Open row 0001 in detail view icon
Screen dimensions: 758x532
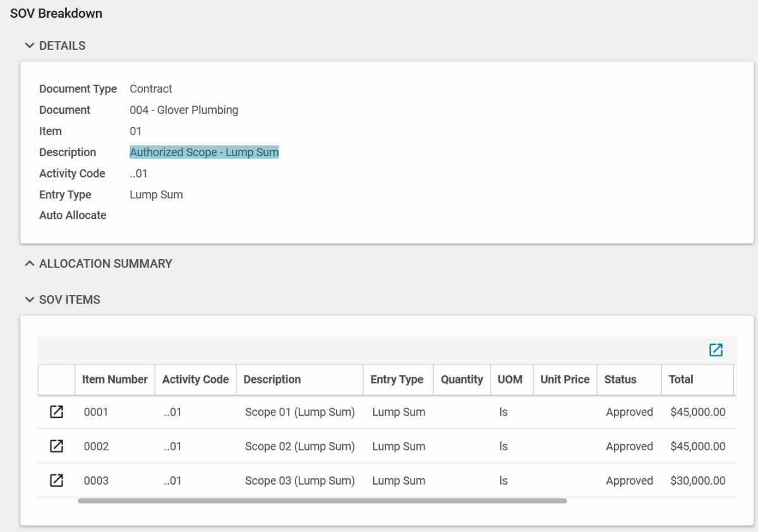(56, 412)
